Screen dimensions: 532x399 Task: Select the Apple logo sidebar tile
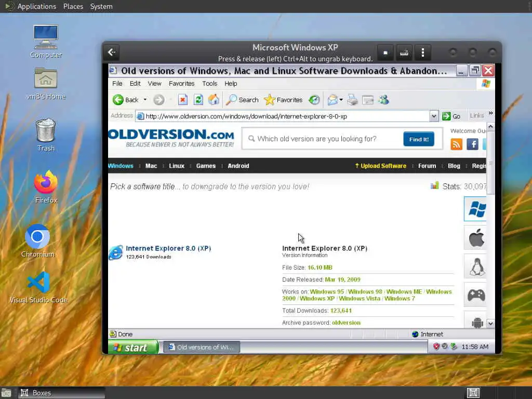475,238
